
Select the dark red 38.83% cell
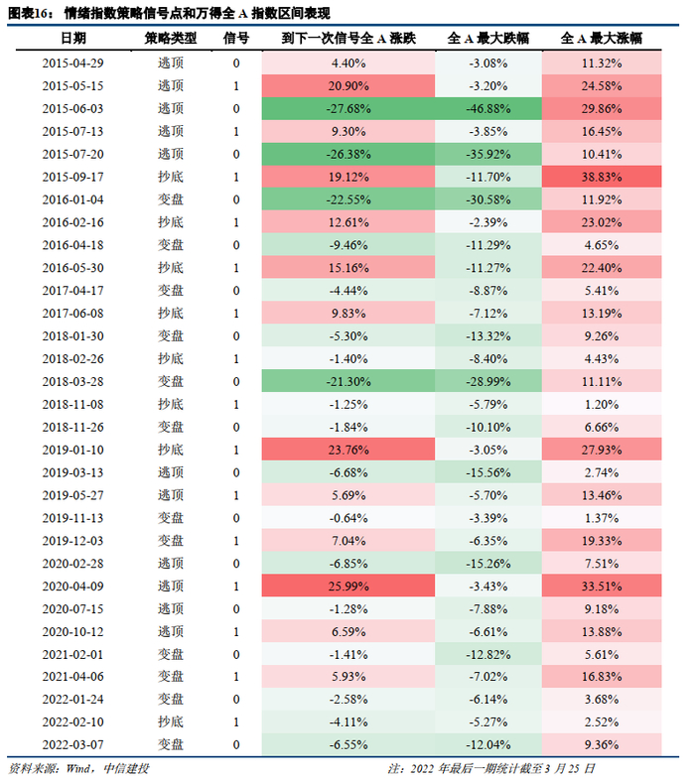tap(601, 176)
